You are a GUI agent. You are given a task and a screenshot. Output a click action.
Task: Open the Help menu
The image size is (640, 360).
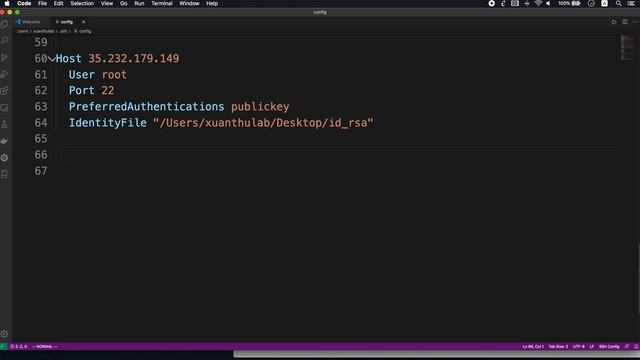(x=212, y=3)
